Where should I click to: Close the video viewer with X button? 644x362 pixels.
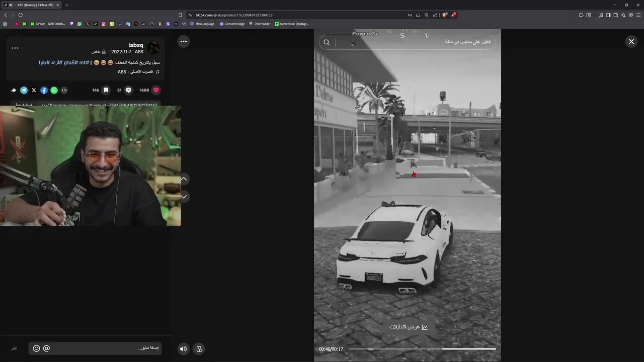point(631,42)
